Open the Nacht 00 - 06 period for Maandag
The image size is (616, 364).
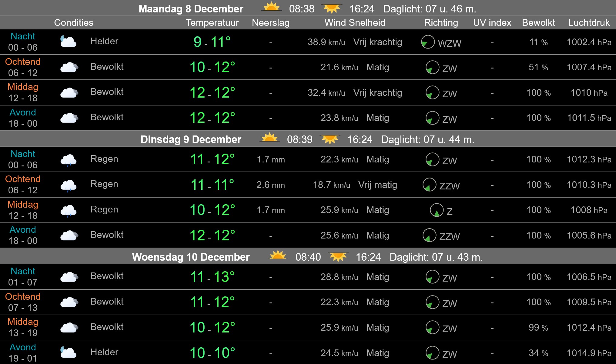[23, 42]
